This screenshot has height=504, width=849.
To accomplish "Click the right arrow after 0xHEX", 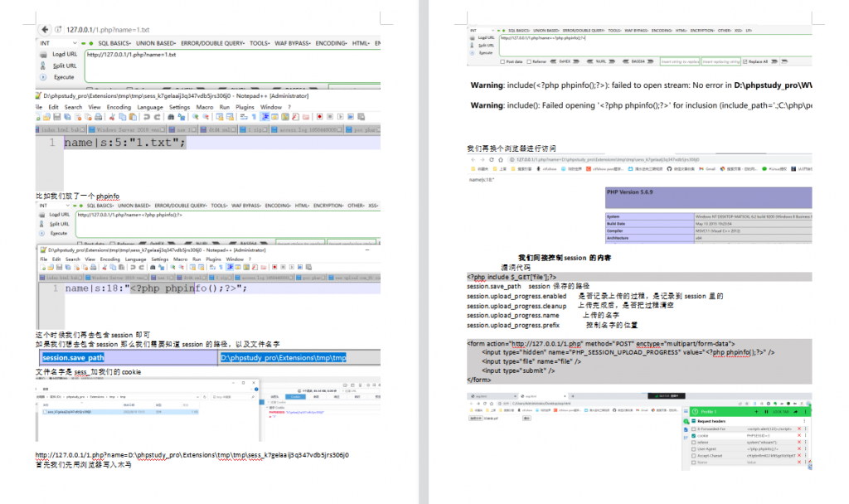I will click(576, 61).
